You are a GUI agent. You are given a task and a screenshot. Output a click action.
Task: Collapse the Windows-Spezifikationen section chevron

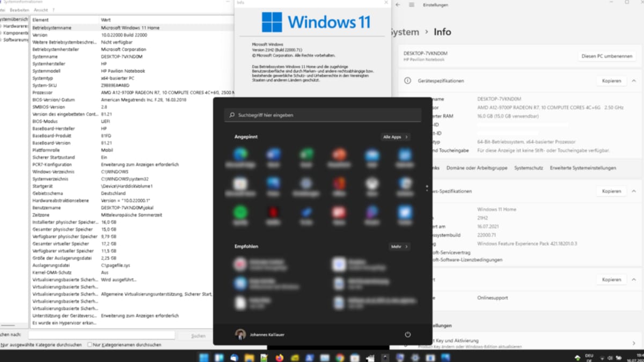pos(634,191)
